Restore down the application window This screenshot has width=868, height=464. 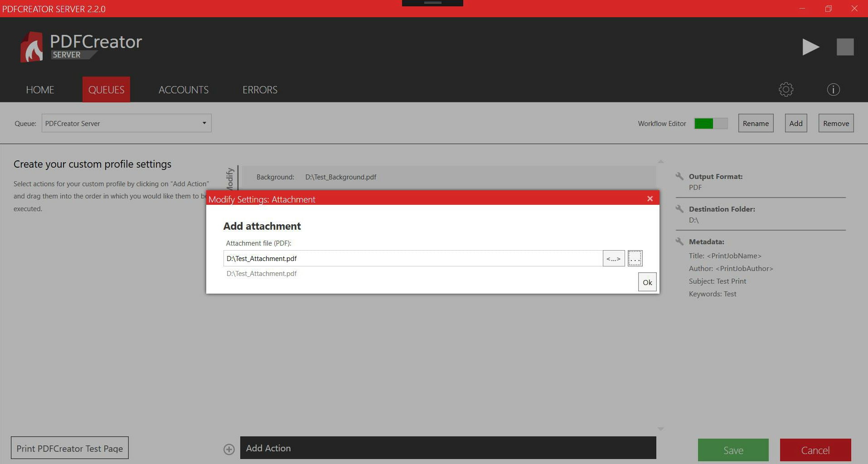[x=828, y=9]
